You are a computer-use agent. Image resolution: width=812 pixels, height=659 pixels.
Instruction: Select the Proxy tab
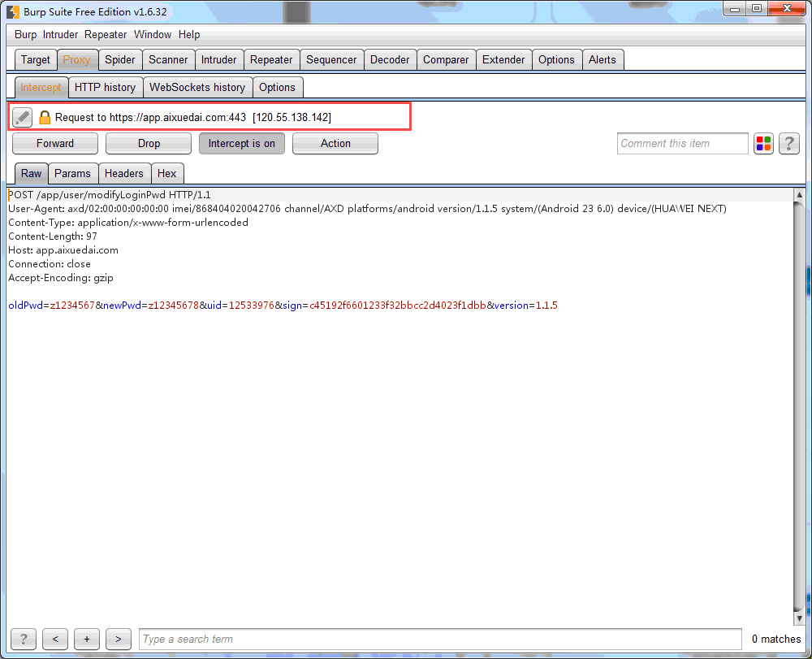76,59
